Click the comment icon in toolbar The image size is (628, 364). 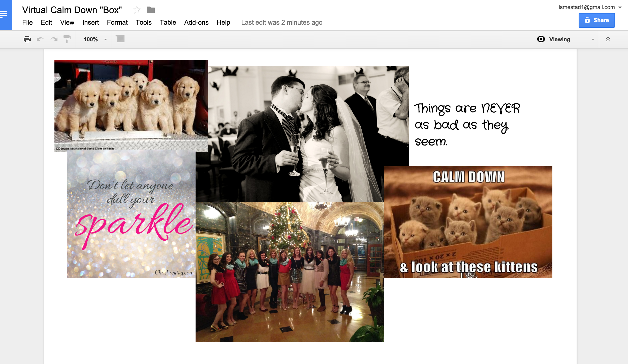120,39
